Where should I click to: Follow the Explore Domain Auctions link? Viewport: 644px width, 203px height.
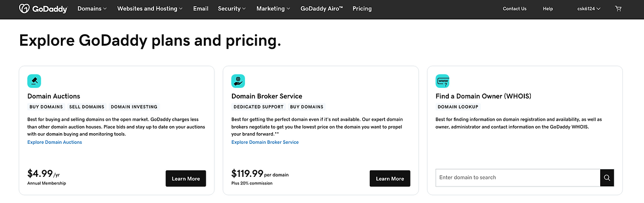tap(55, 142)
